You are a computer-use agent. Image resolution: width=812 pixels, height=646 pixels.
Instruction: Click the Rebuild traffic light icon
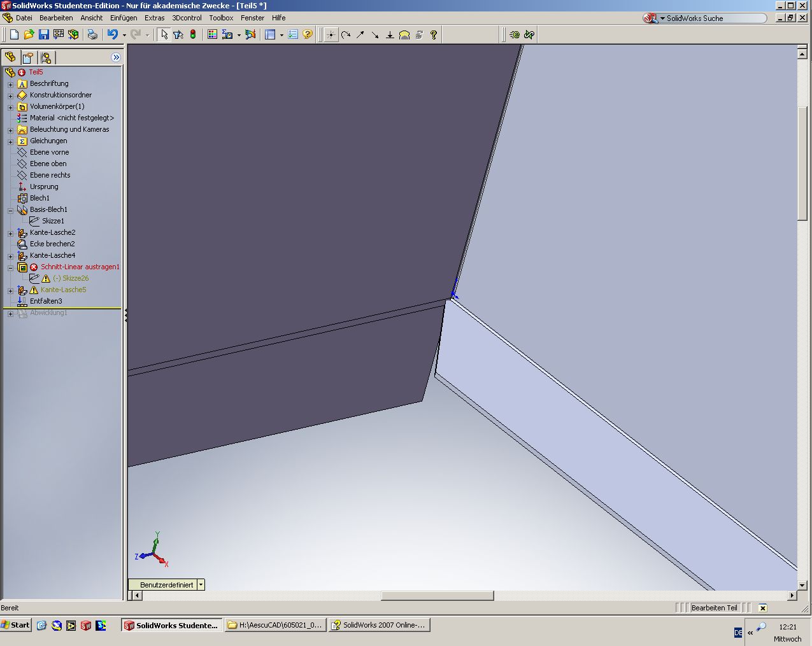[193, 34]
